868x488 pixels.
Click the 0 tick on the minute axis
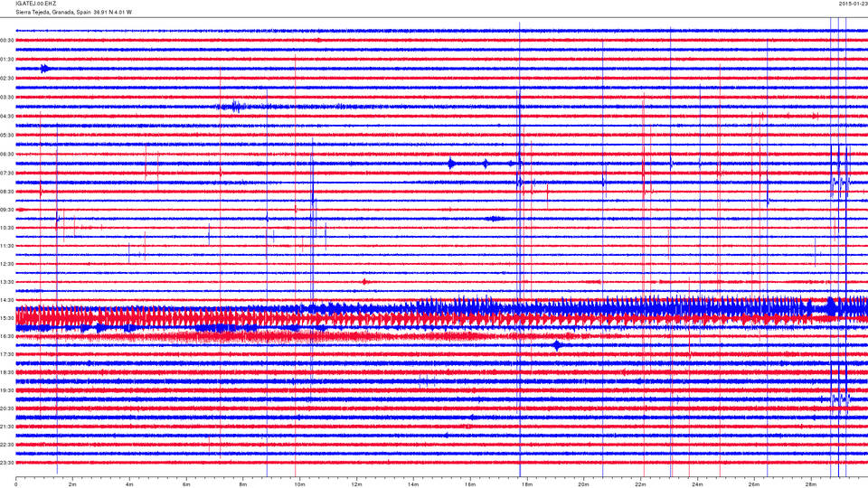pos(16,484)
